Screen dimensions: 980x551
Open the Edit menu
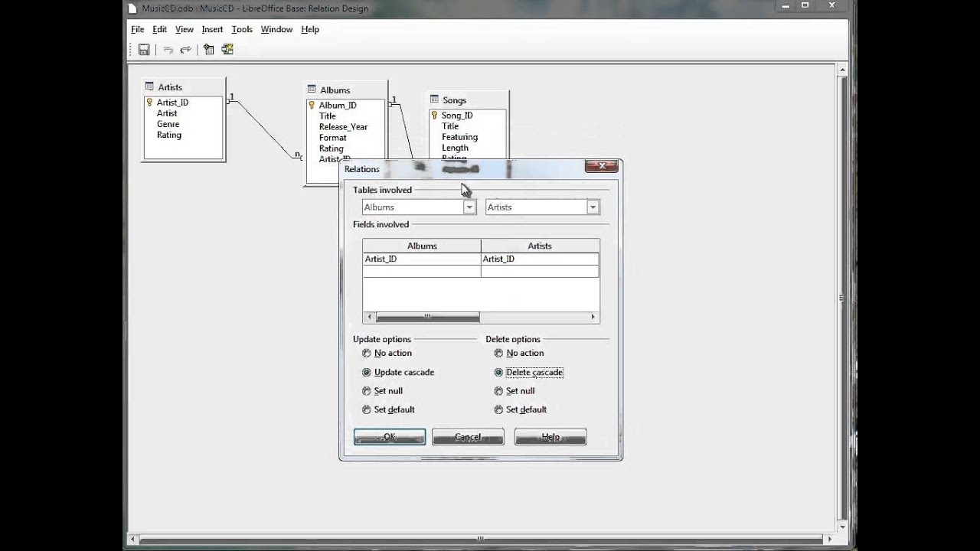click(x=159, y=29)
